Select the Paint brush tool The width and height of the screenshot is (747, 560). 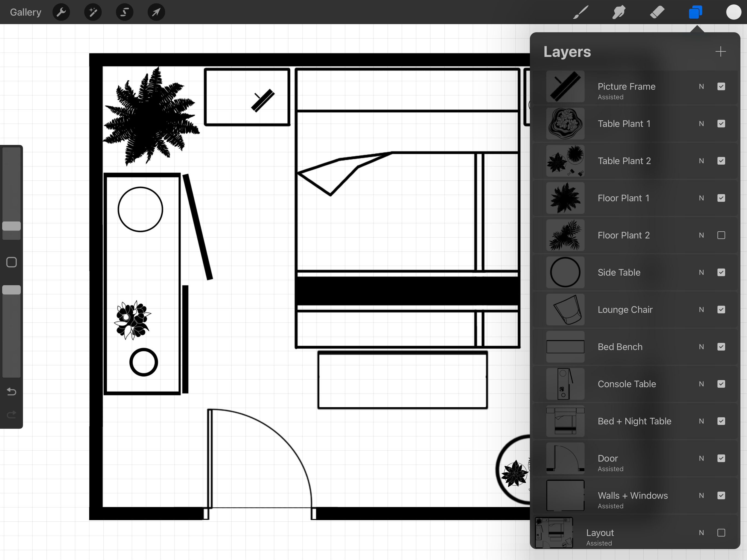point(580,12)
